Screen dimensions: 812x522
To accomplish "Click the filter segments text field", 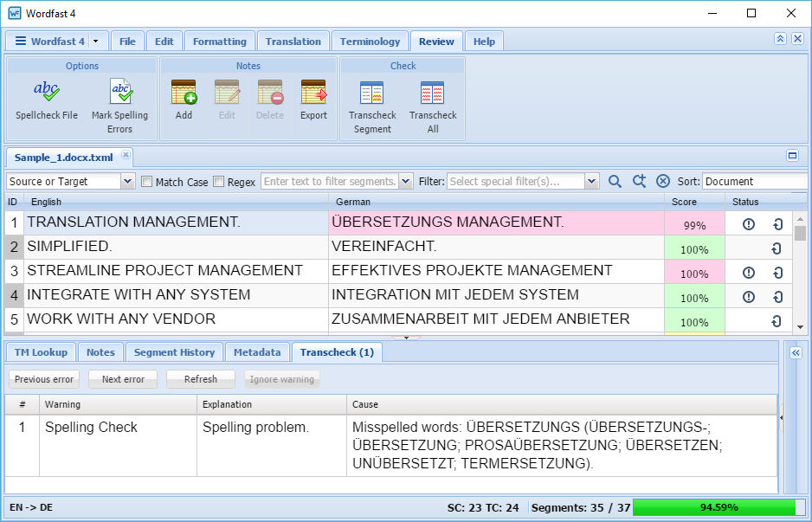I will 331,181.
